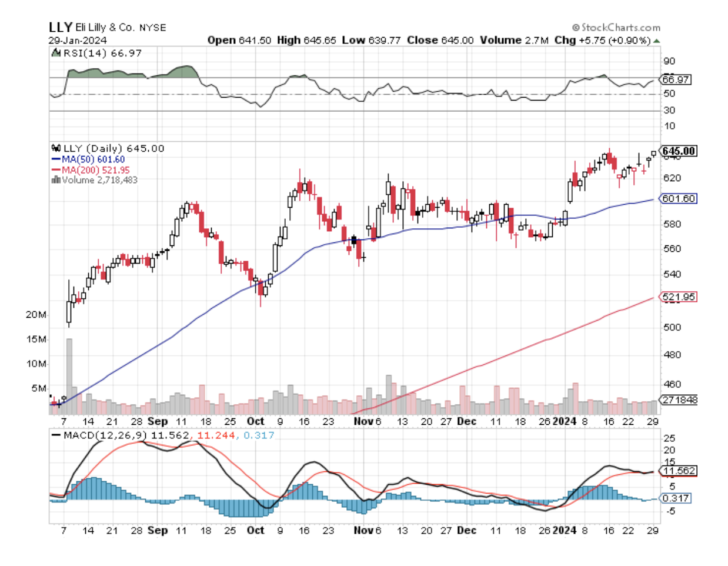Click the 15M volume scale label

[x=36, y=339]
